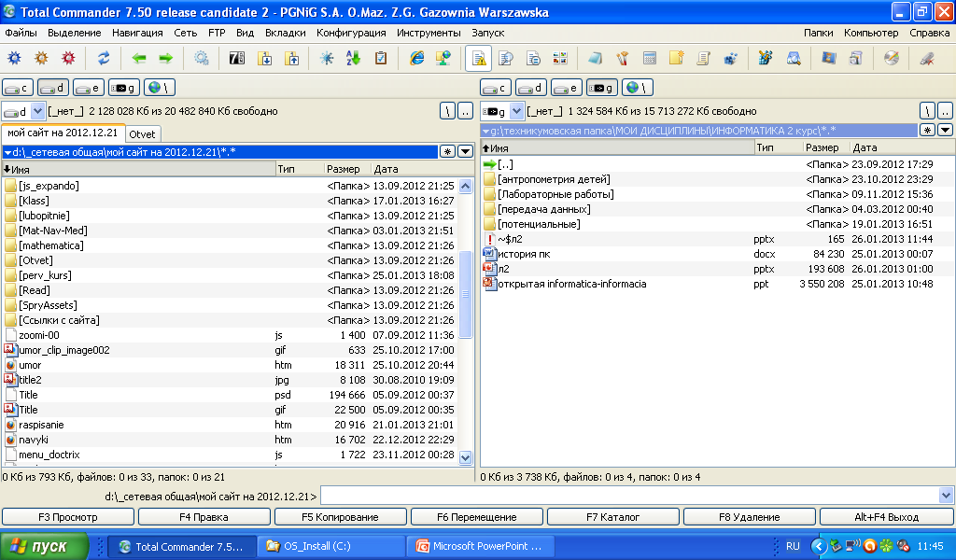The width and height of the screenshot is (956, 560).
Task: Click the left panel scrollbar thumb
Action: point(465,294)
